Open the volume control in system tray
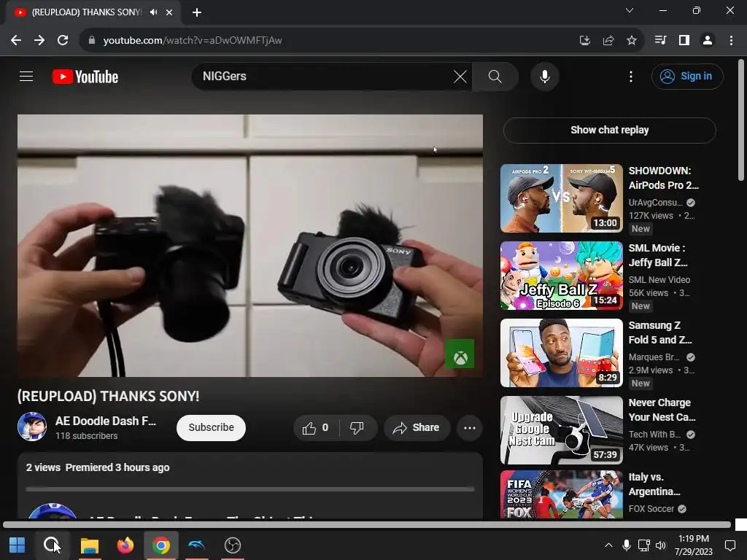747x560 pixels. click(x=661, y=545)
